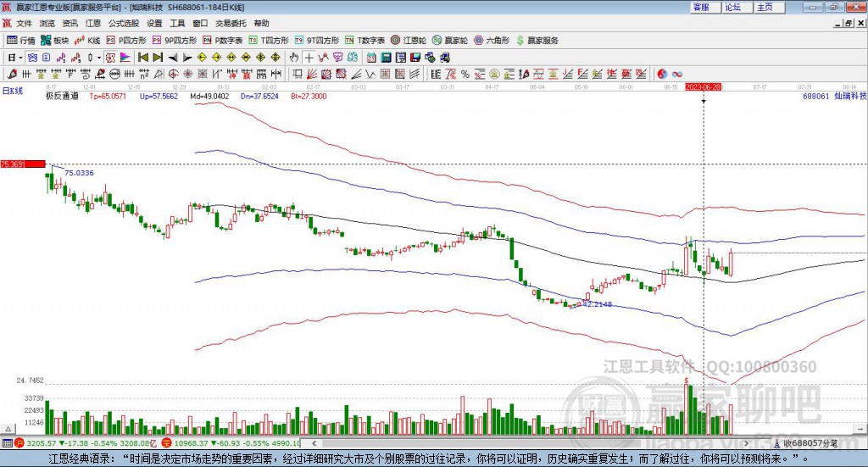Click the horizontal scrollbar right arrow
This screenshot has height=467, width=868.
coord(746,443)
